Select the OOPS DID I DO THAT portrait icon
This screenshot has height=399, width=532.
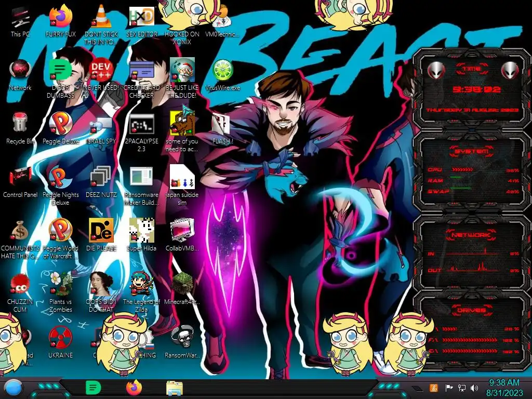click(101, 292)
